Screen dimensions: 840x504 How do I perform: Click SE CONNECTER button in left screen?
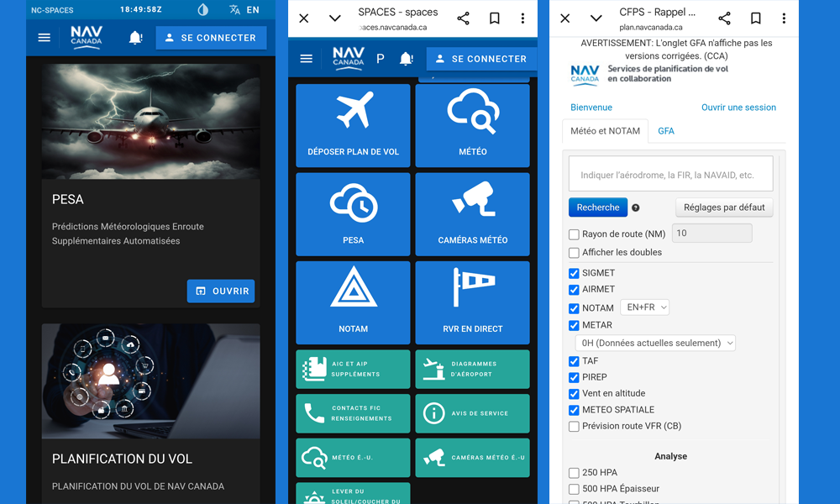click(211, 38)
